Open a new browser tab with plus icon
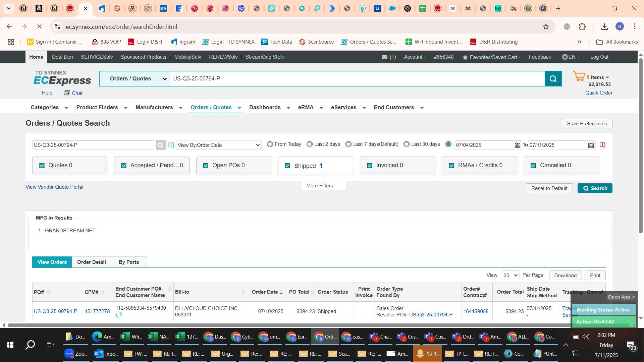Image resolution: width=644 pixels, height=362 pixels. [x=558, y=8]
